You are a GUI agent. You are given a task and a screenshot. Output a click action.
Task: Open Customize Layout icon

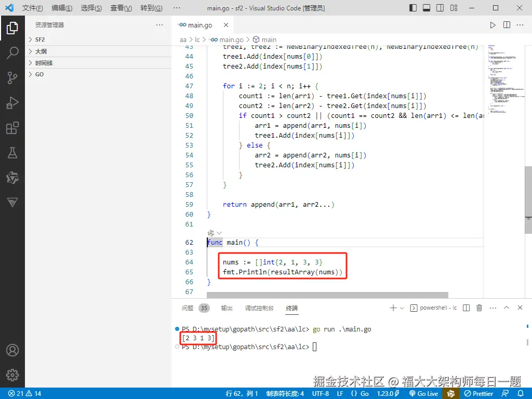[x=454, y=8]
